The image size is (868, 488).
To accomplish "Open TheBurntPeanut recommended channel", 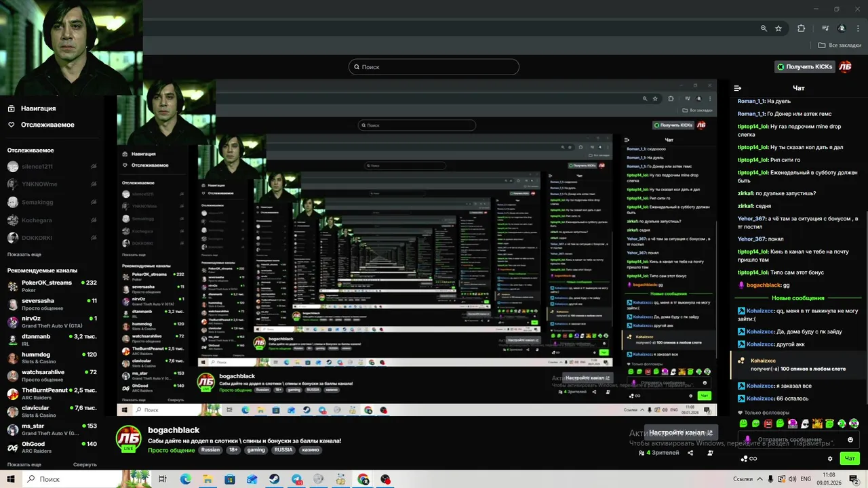I will pos(52,394).
